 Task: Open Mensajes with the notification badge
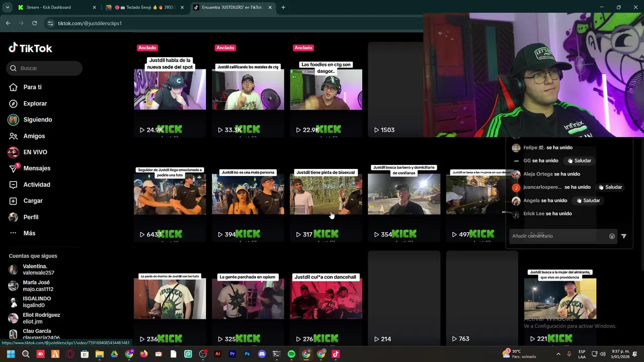click(x=29, y=168)
